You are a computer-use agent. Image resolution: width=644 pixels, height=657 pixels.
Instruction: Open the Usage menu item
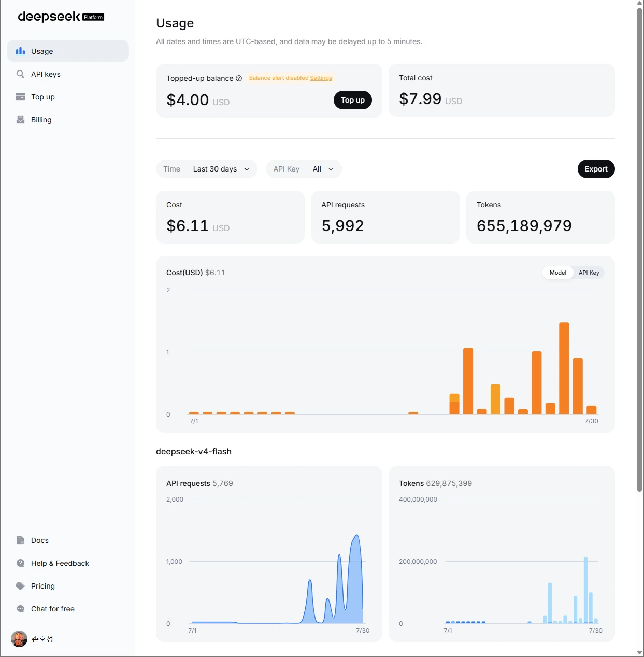tap(68, 51)
